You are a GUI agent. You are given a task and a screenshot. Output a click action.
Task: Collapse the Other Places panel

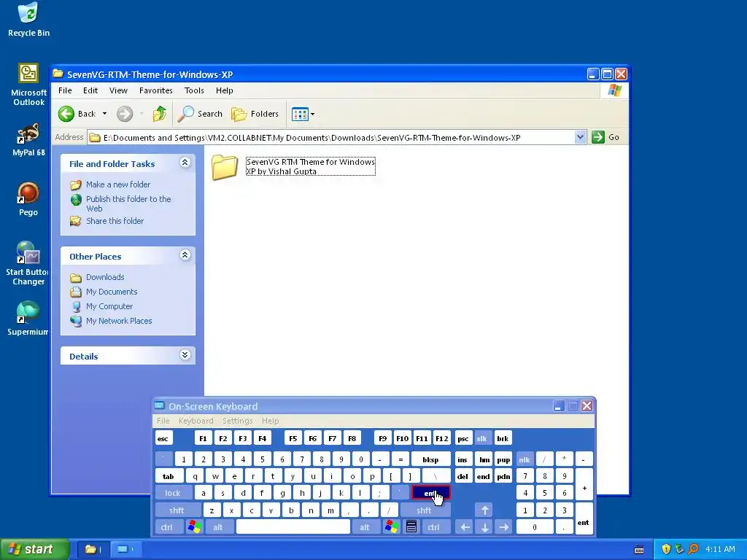click(185, 255)
